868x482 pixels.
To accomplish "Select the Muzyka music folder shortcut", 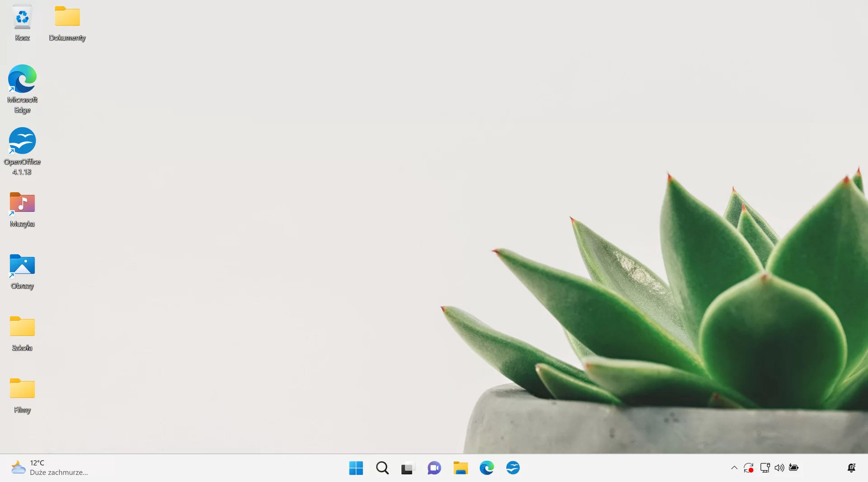I will 22,210.
